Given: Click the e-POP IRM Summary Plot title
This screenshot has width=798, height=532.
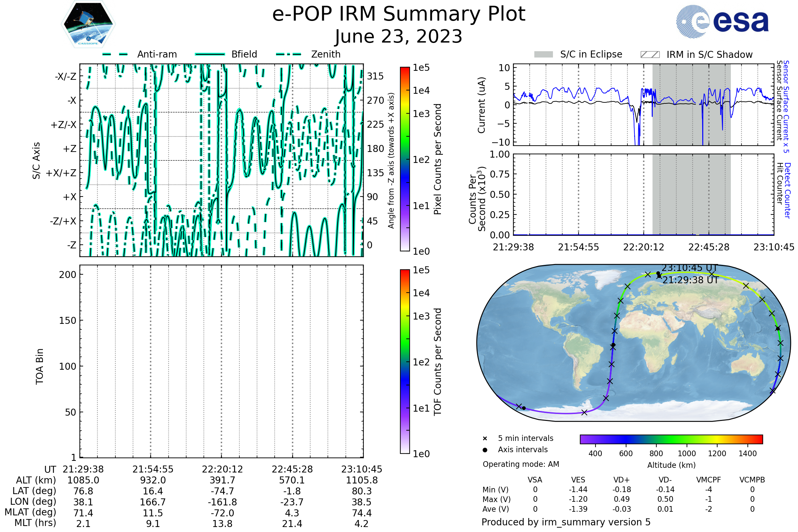Looking at the screenshot, I should [399, 14].
